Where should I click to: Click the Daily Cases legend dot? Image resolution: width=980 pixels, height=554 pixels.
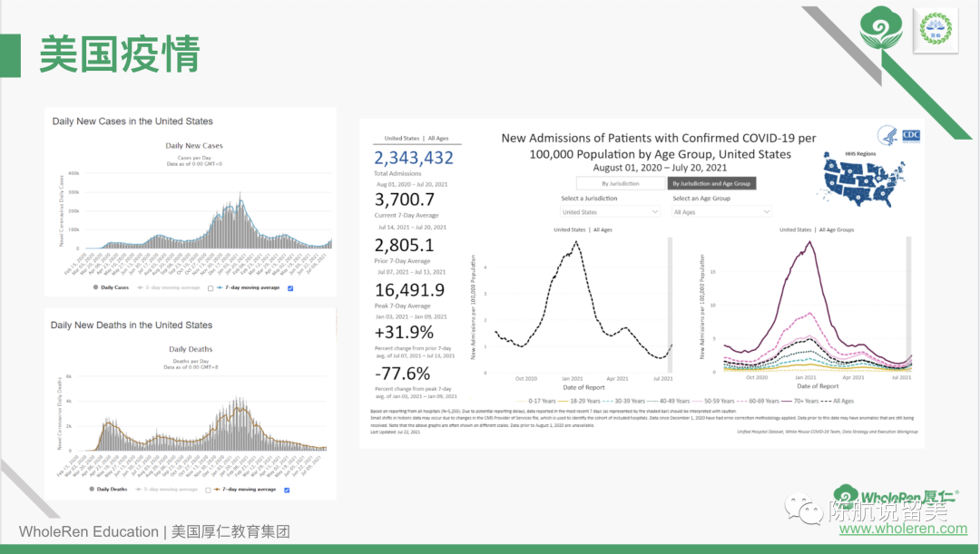pos(94,287)
